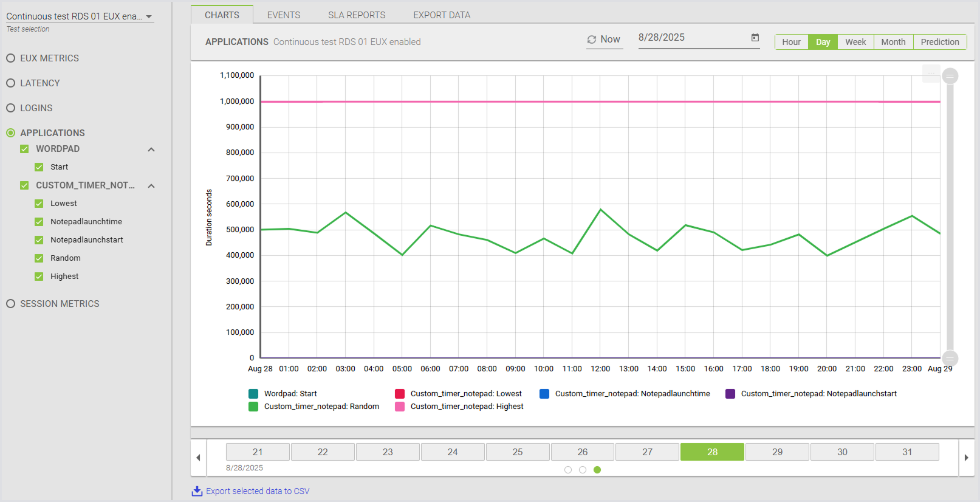Go to previous dates with left arrow

tap(198, 458)
